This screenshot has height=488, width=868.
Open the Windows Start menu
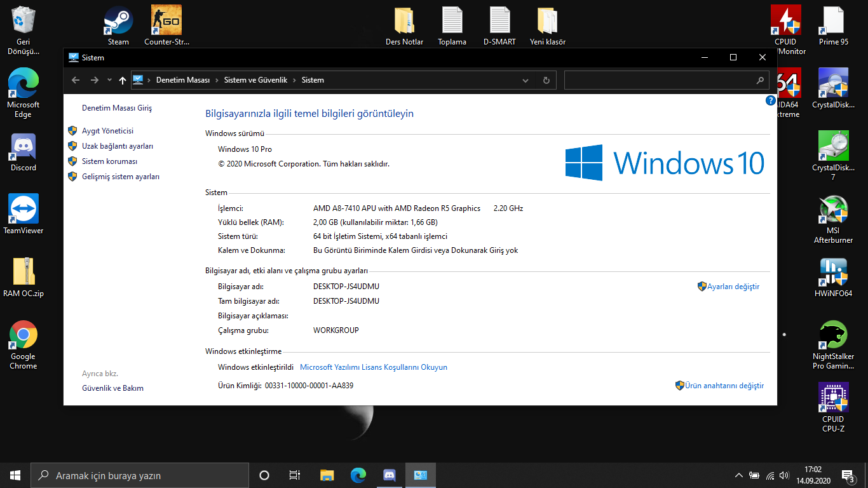coord(15,475)
